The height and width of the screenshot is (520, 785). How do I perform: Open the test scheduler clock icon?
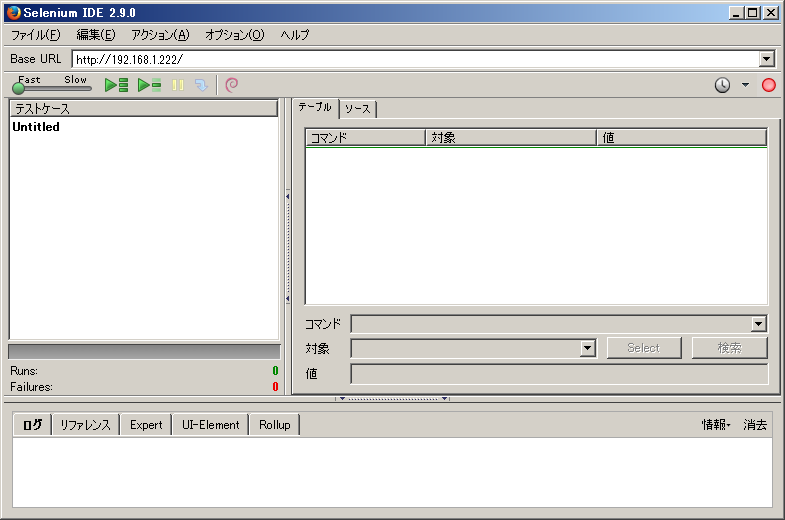pyautogui.click(x=722, y=85)
